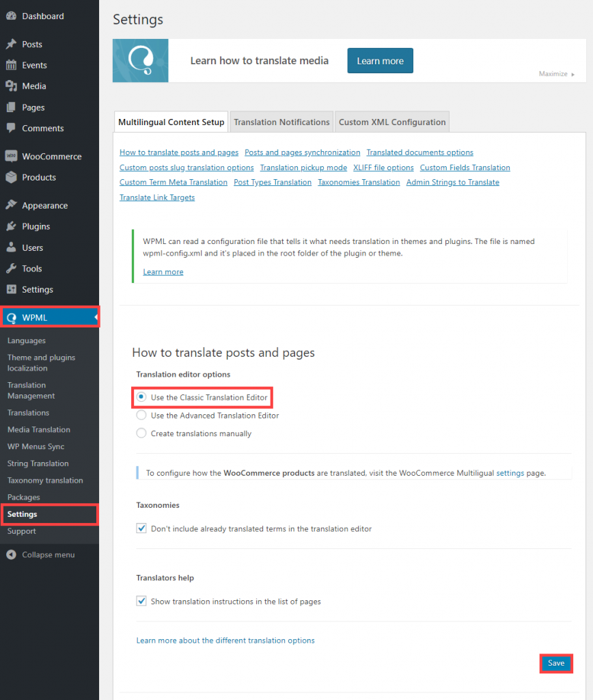Viewport: 593px width, 700px height.
Task: Click the Appearance paintbrush icon
Action: (11, 205)
